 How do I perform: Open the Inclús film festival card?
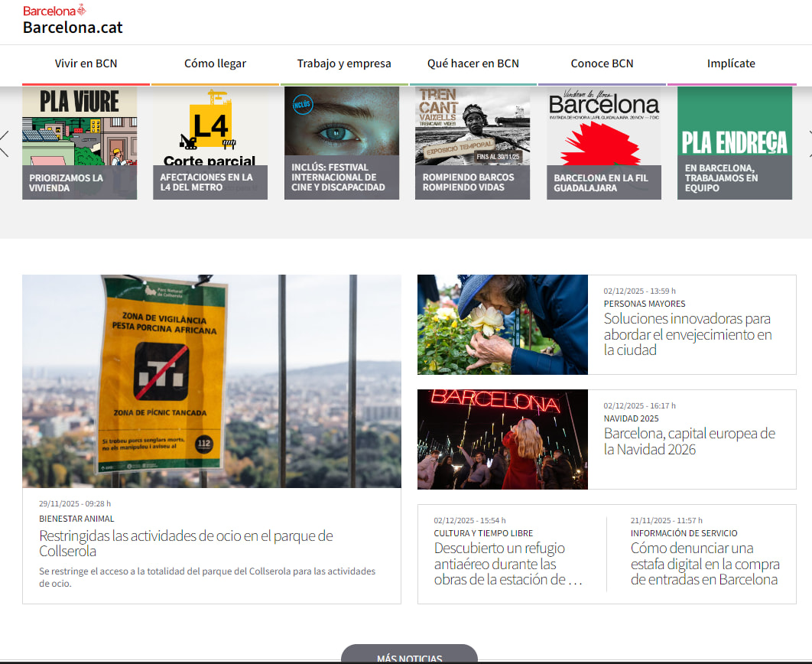tap(342, 143)
